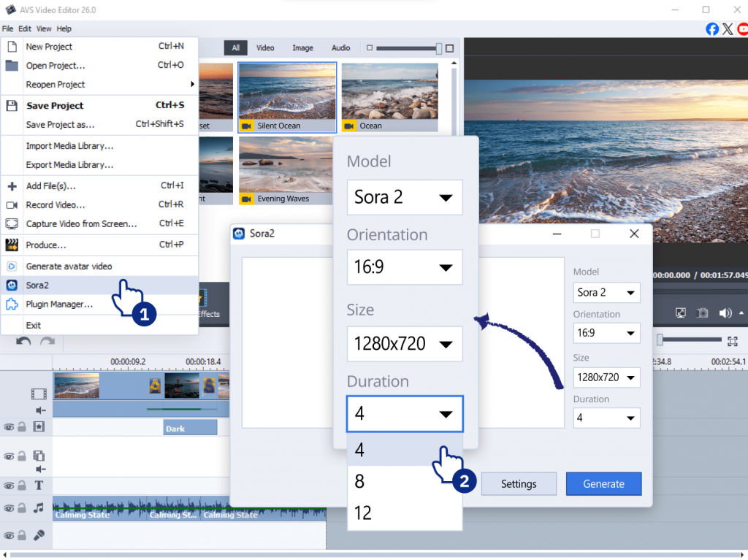
Task: Click the music track note icon
Action: (x=39, y=507)
